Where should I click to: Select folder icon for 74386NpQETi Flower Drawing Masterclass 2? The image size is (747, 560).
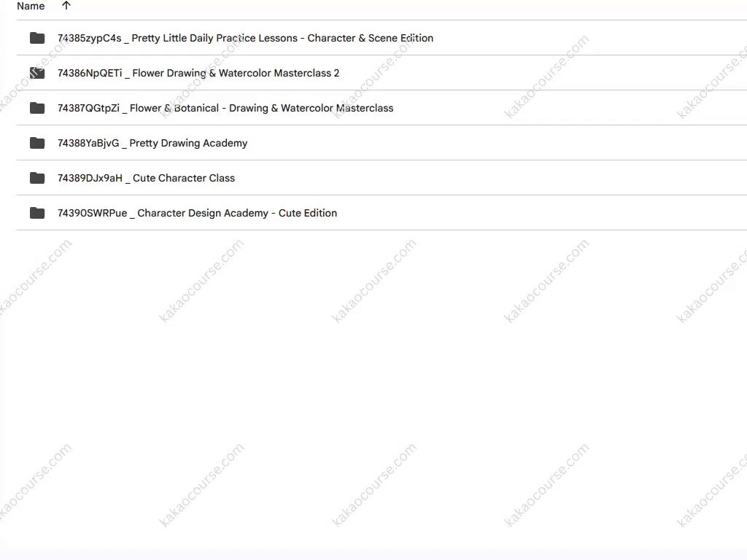(x=37, y=73)
